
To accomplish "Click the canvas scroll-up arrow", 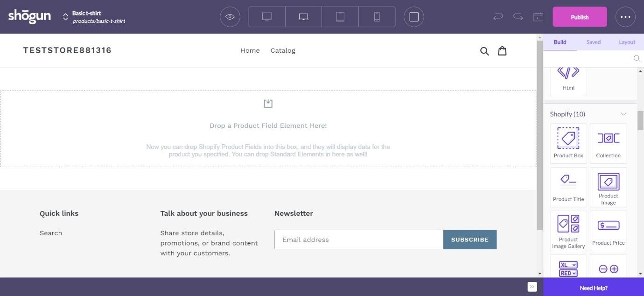I will (539, 37).
